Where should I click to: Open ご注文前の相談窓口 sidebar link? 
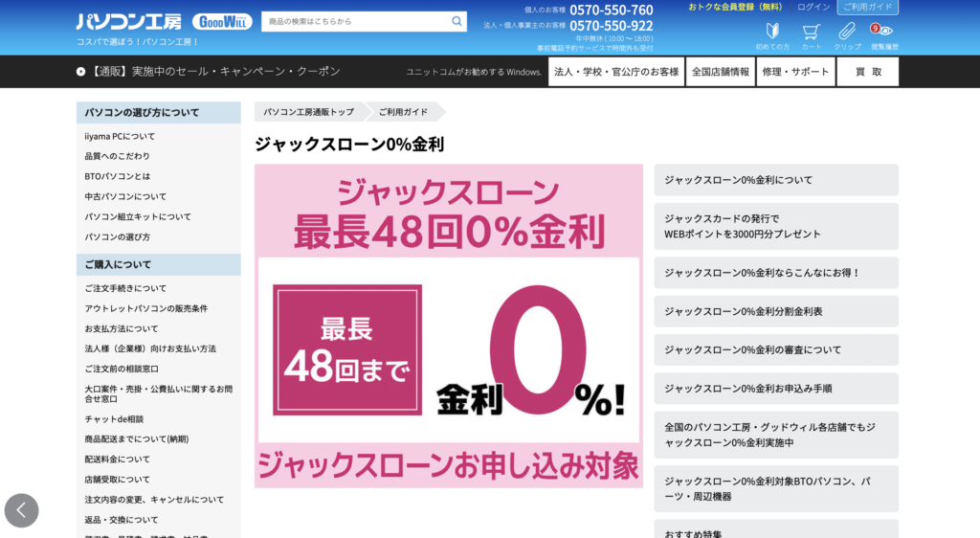tap(122, 369)
